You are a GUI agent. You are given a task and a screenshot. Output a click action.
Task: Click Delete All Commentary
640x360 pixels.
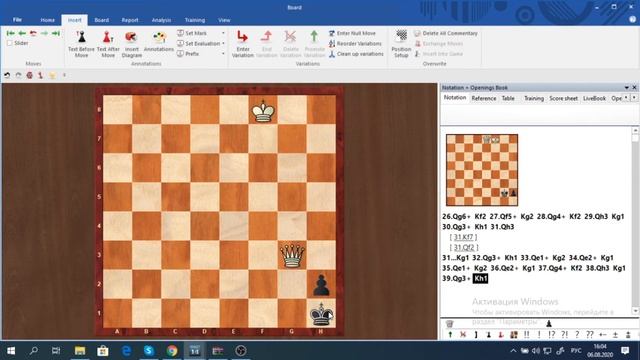(446, 33)
